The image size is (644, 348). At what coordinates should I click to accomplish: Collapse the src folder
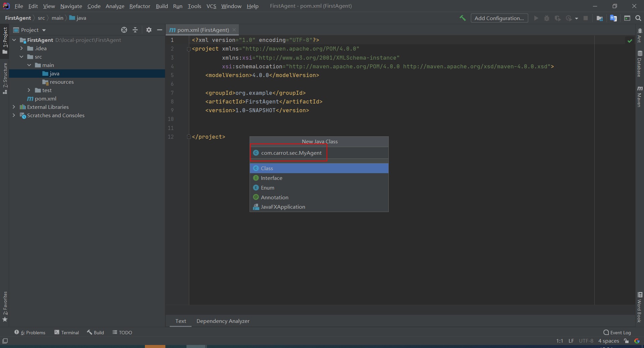(21, 57)
